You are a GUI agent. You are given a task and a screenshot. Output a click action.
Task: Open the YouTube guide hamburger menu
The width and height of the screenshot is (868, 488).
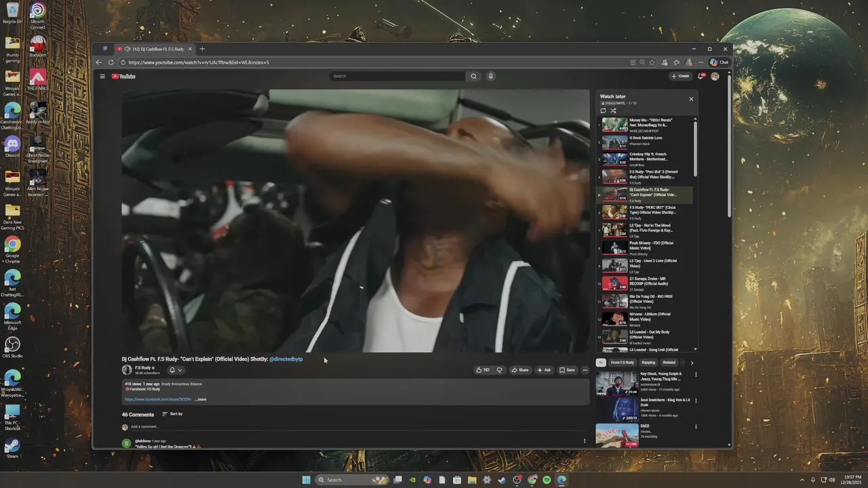click(x=102, y=76)
